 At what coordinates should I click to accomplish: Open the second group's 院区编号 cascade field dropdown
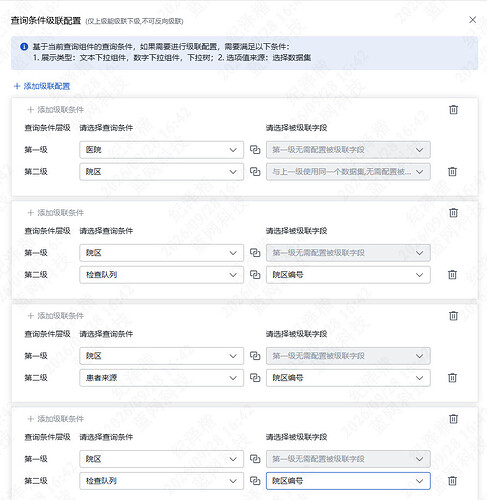click(x=348, y=275)
